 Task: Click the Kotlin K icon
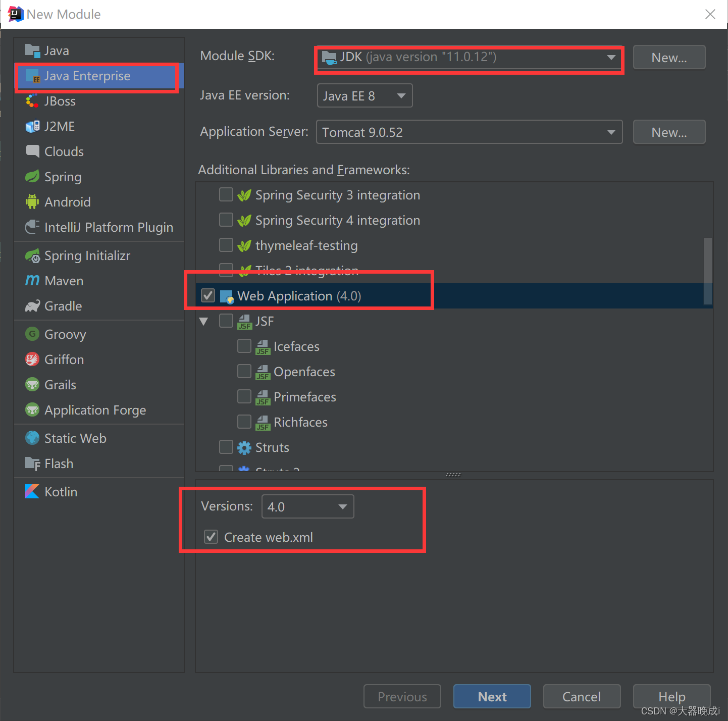[x=33, y=492]
